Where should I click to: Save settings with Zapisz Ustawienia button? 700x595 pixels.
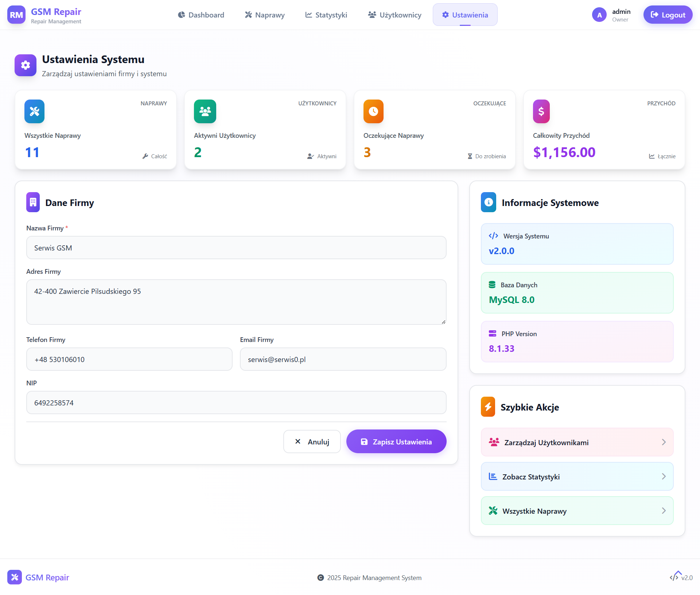pyautogui.click(x=396, y=442)
